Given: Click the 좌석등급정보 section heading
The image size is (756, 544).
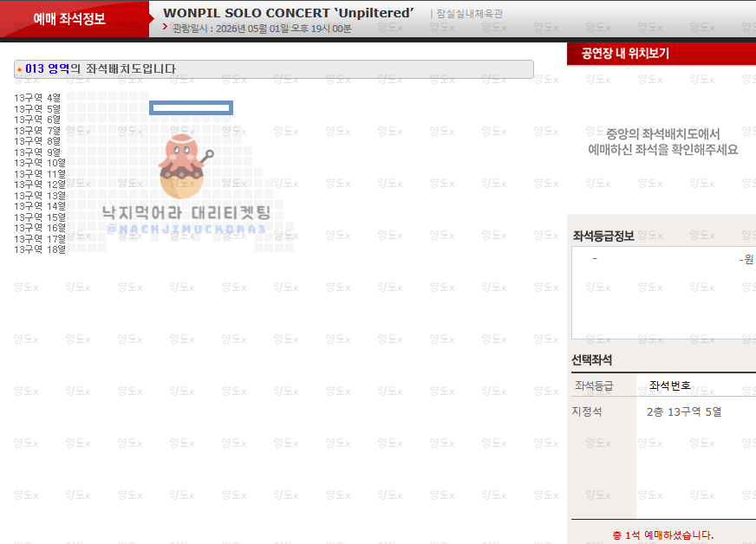Looking at the screenshot, I should pos(603,236).
